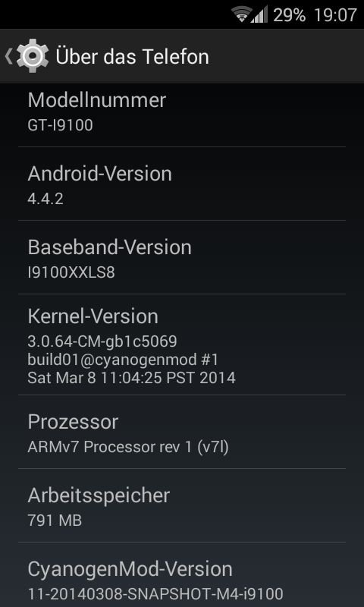Tap the 4.4.2 version number

45,199
